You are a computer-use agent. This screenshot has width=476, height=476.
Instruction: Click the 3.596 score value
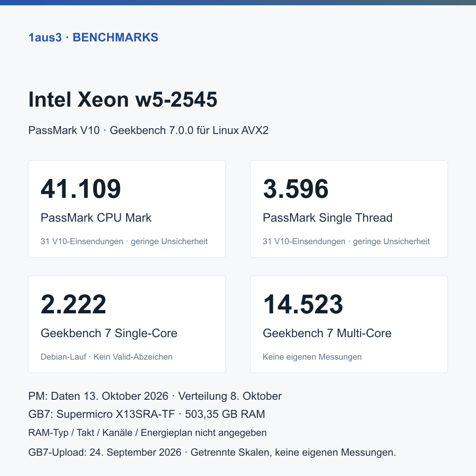[296, 189]
